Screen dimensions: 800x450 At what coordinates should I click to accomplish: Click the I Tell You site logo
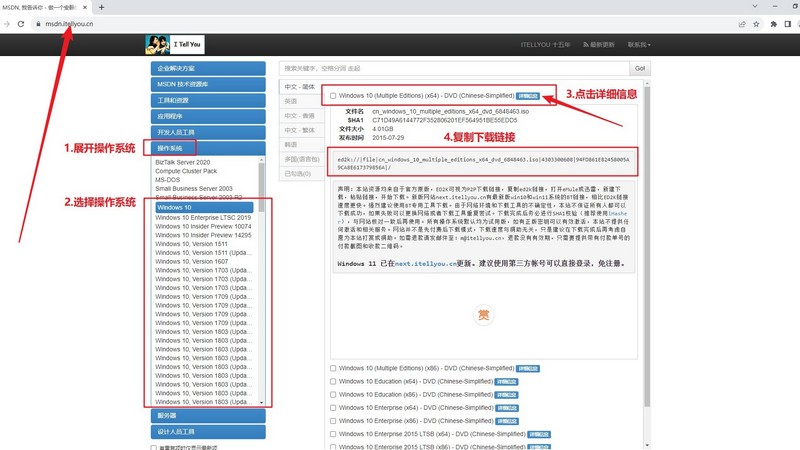(178, 44)
